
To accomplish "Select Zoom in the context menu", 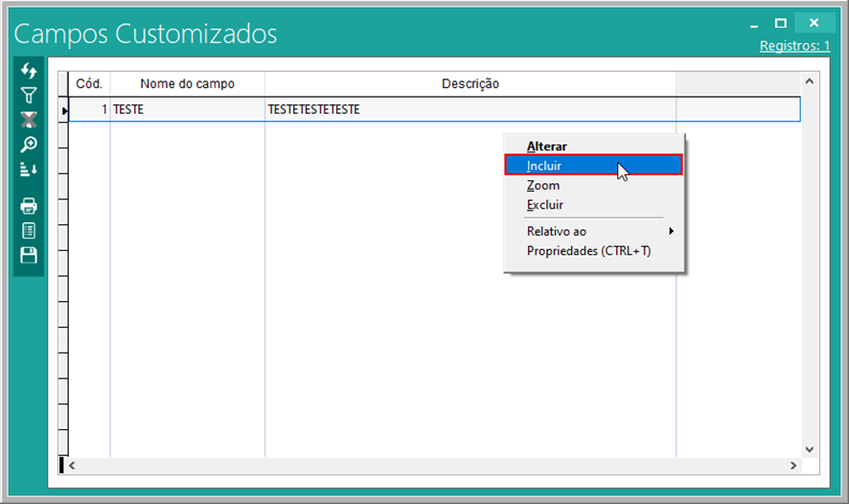I will click(543, 186).
